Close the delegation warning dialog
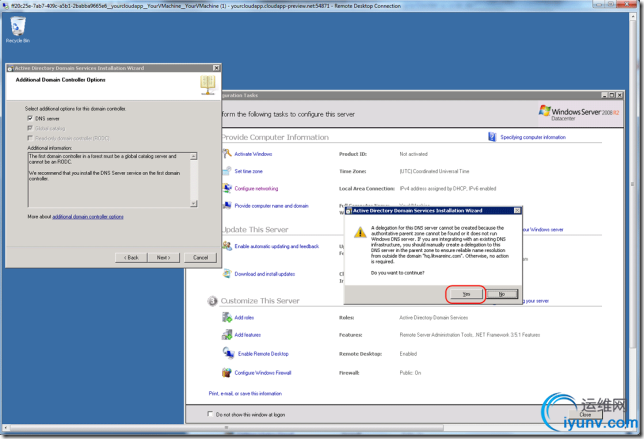This screenshot has width=644, height=439. click(x=517, y=210)
